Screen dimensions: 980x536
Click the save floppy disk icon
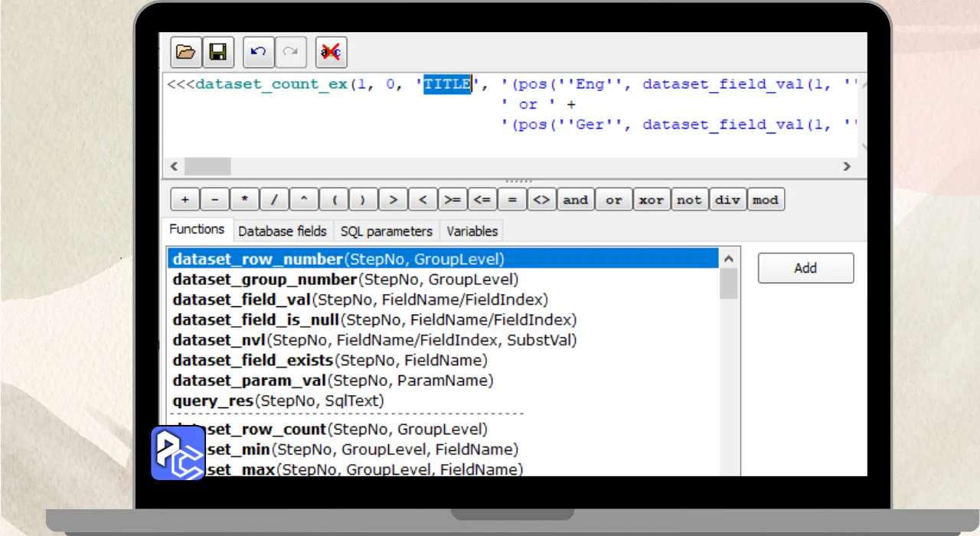(217, 52)
